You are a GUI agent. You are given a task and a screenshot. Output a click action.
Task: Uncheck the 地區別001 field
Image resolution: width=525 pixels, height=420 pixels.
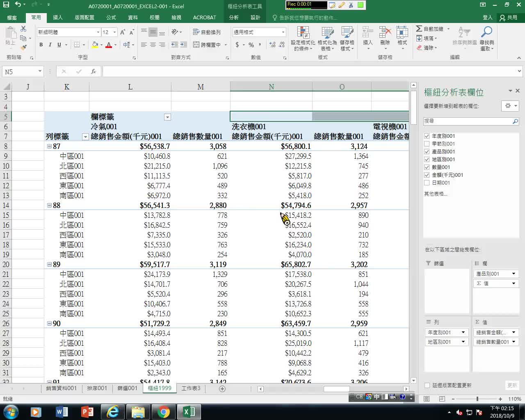427,159
